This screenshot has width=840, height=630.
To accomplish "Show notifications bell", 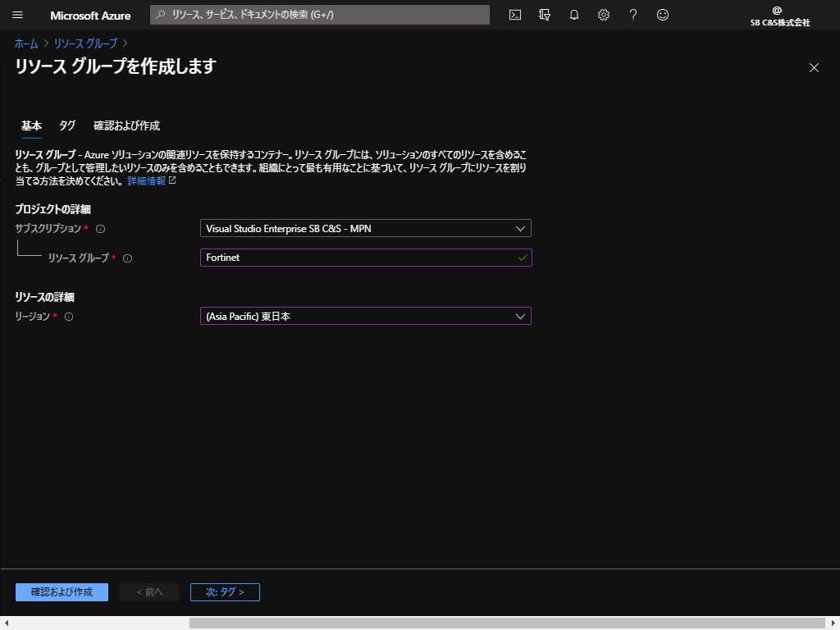I will click(573, 15).
